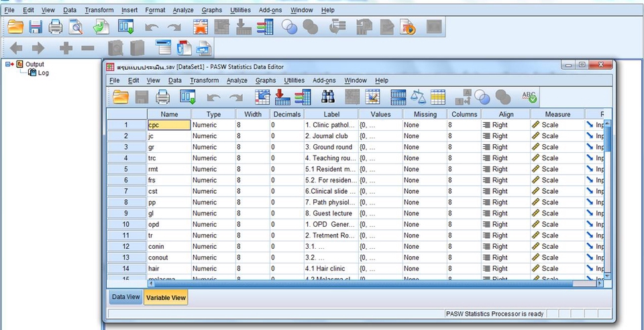The height and width of the screenshot is (330, 644).
Task: Open the Analyze menu in Data Editor
Action: (237, 80)
